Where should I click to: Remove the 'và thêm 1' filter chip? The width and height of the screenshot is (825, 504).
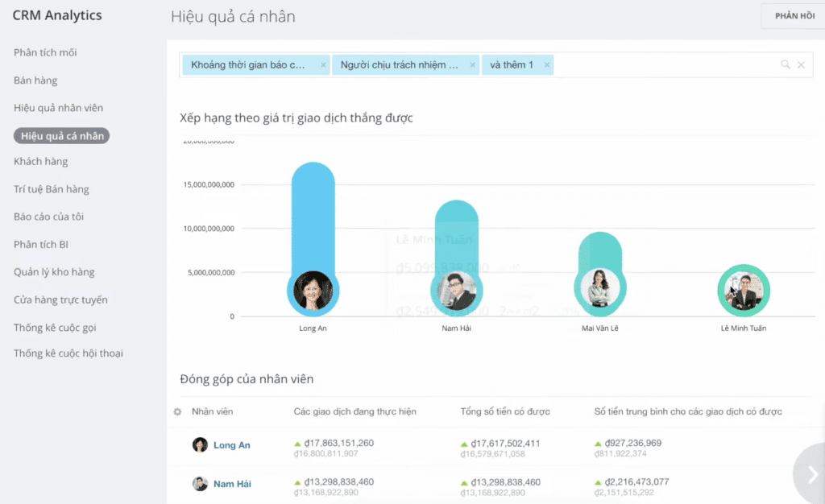tap(547, 65)
